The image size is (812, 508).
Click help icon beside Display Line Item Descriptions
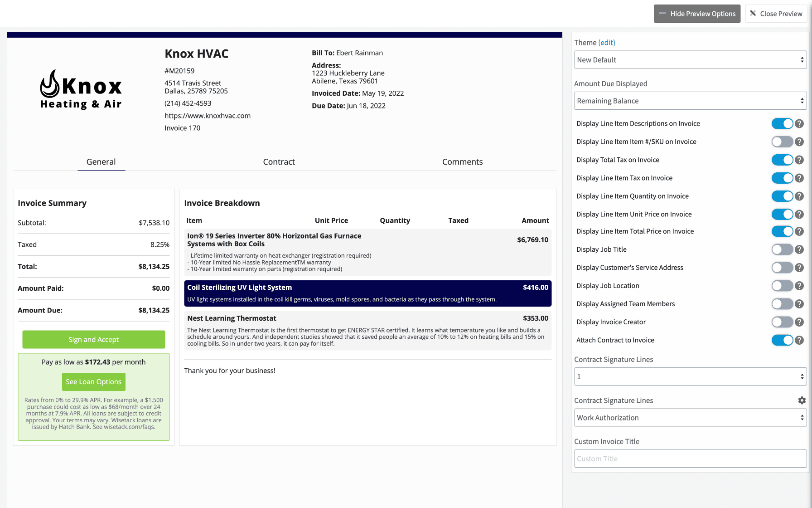coord(799,123)
